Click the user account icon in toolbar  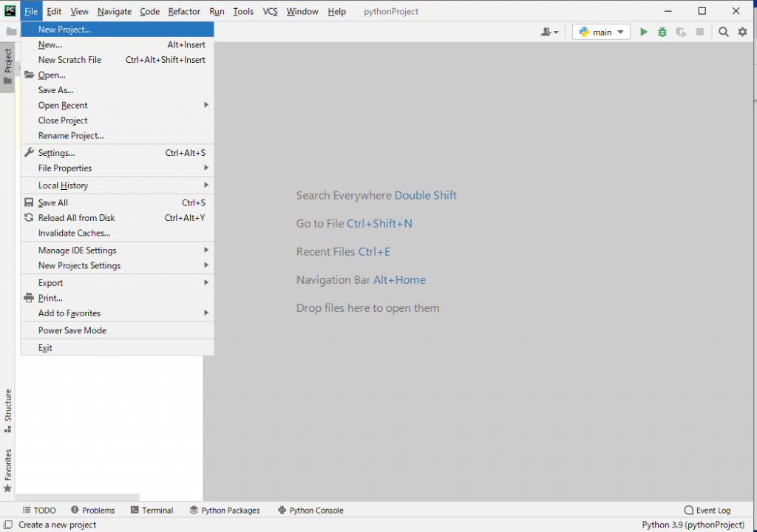point(548,32)
